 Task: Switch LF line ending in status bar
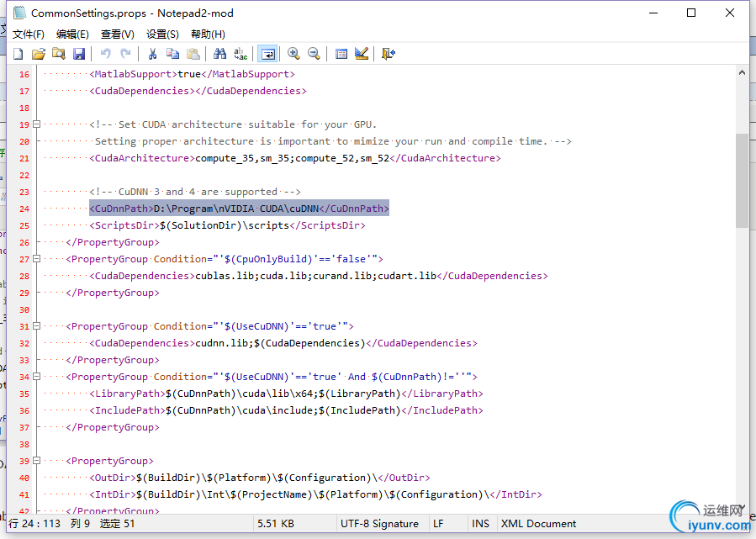(438, 523)
